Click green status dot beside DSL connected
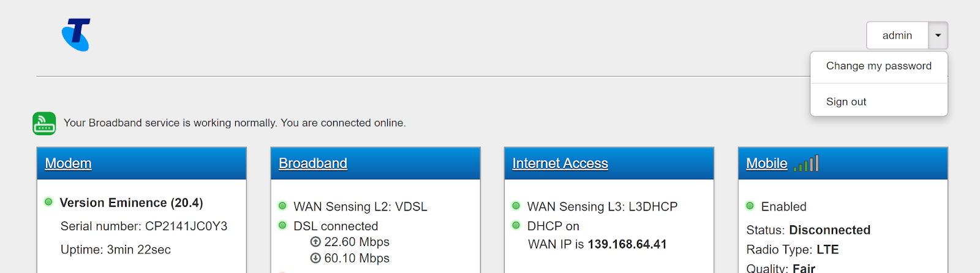 click(282, 225)
